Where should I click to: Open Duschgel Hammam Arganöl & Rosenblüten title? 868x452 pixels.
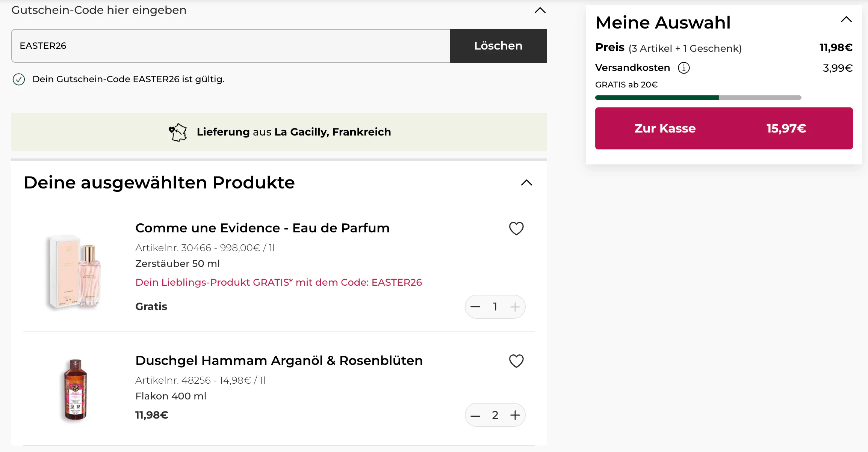point(279,360)
